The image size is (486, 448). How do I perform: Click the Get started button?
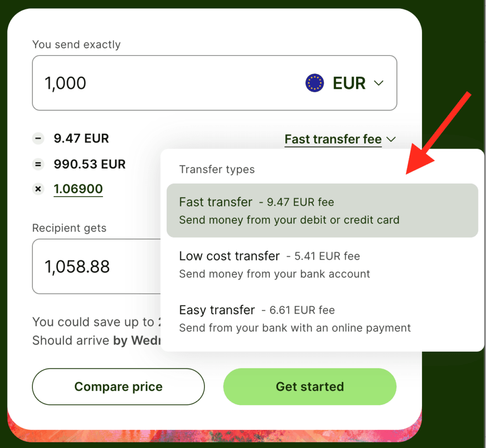(309, 387)
